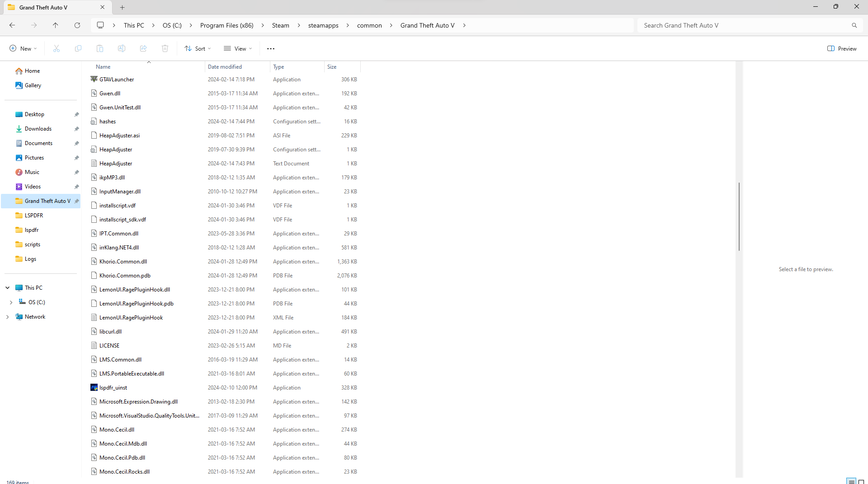Open scripts folder in sidebar
Image resolution: width=868 pixels, height=484 pixels.
point(33,244)
